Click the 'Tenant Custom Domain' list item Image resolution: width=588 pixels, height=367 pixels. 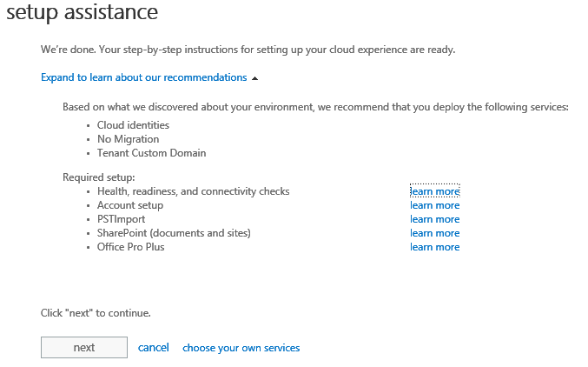(x=151, y=153)
